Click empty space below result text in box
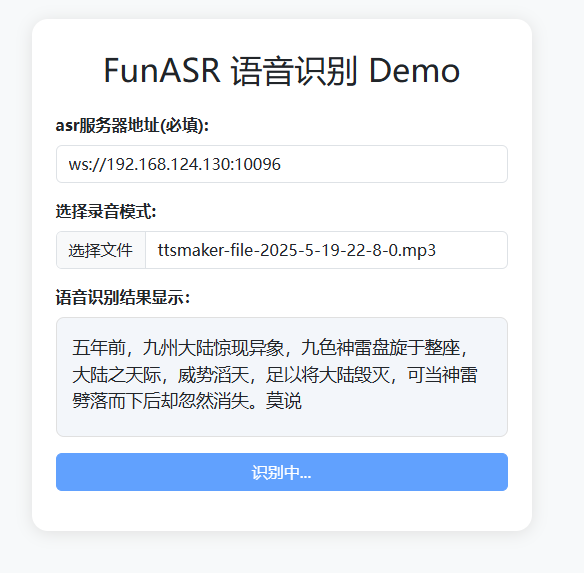The height and width of the screenshot is (573, 584). [x=282, y=423]
